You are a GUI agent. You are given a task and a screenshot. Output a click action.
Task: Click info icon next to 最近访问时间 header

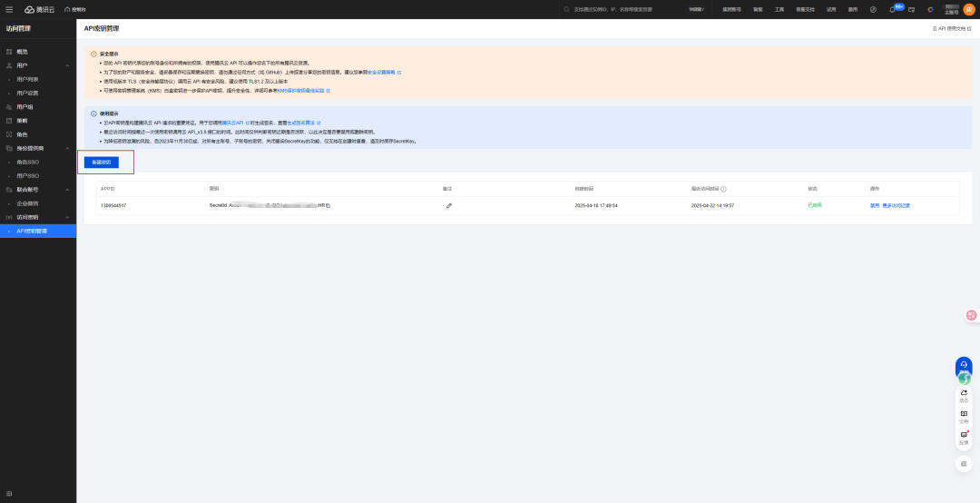pyautogui.click(x=723, y=189)
